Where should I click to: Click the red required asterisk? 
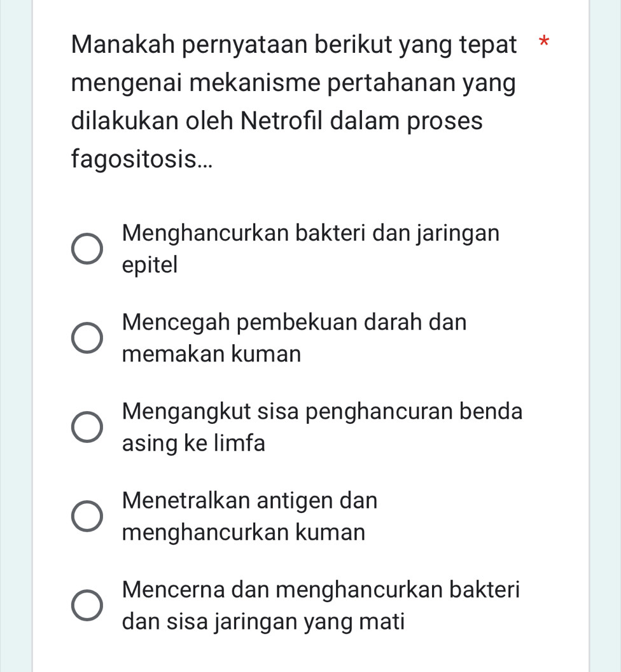coord(544,43)
